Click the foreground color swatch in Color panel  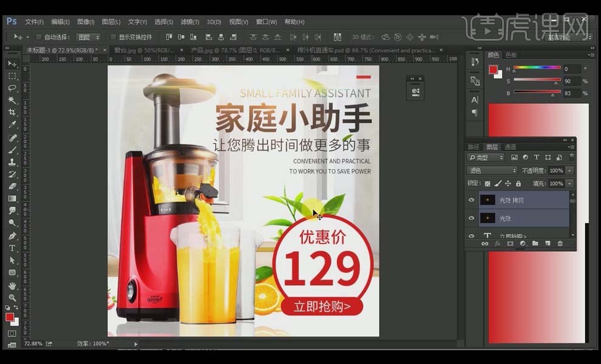[x=493, y=70]
